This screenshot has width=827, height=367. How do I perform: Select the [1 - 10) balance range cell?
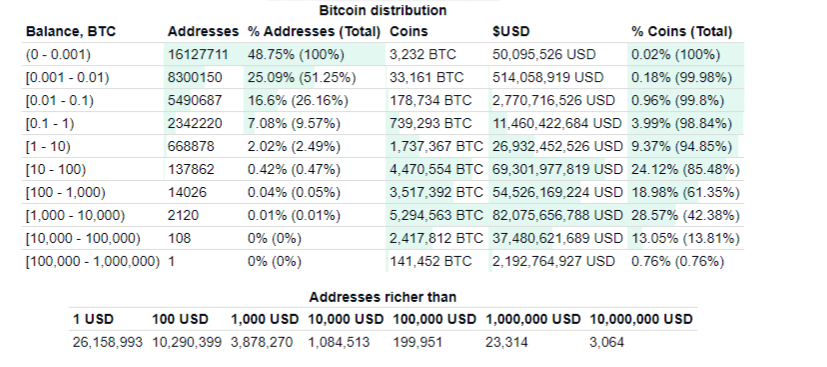(x=48, y=146)
